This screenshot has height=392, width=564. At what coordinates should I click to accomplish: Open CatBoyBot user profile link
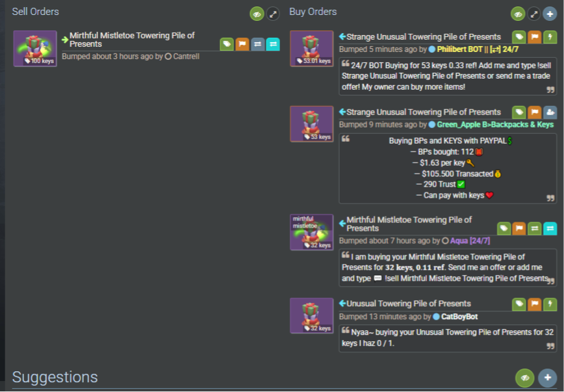point(459,317)
